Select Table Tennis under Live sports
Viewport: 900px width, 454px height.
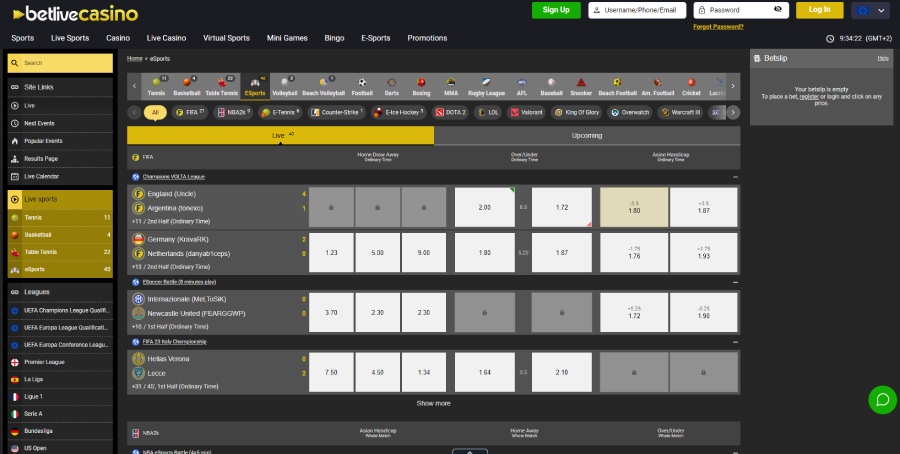coord(60,252)
